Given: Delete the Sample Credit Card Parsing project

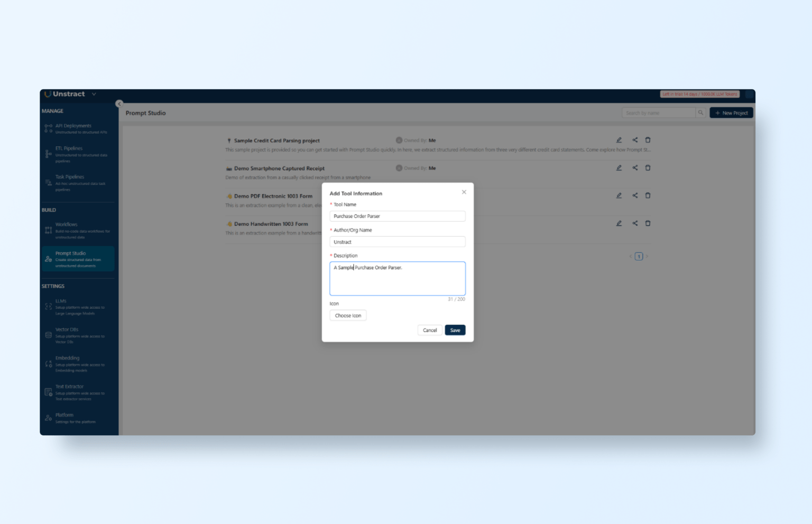Looking at the screenshot, I should click(x=648, y=140).
